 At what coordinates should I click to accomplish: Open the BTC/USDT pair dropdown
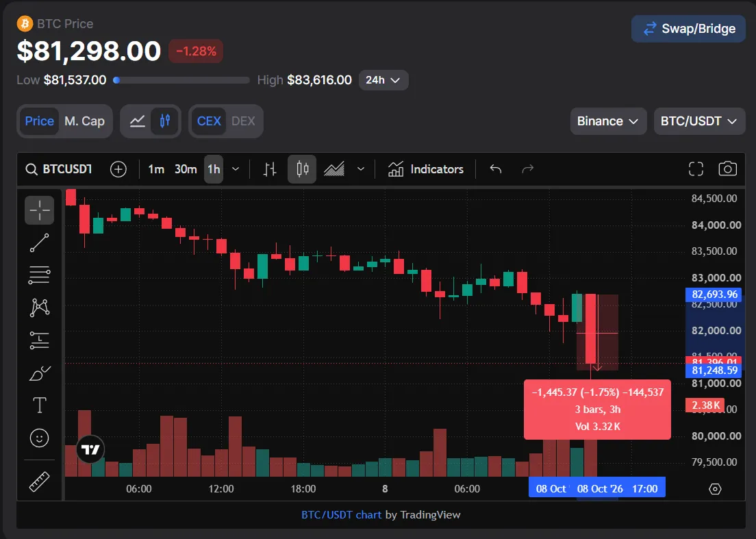click(699, 121)
